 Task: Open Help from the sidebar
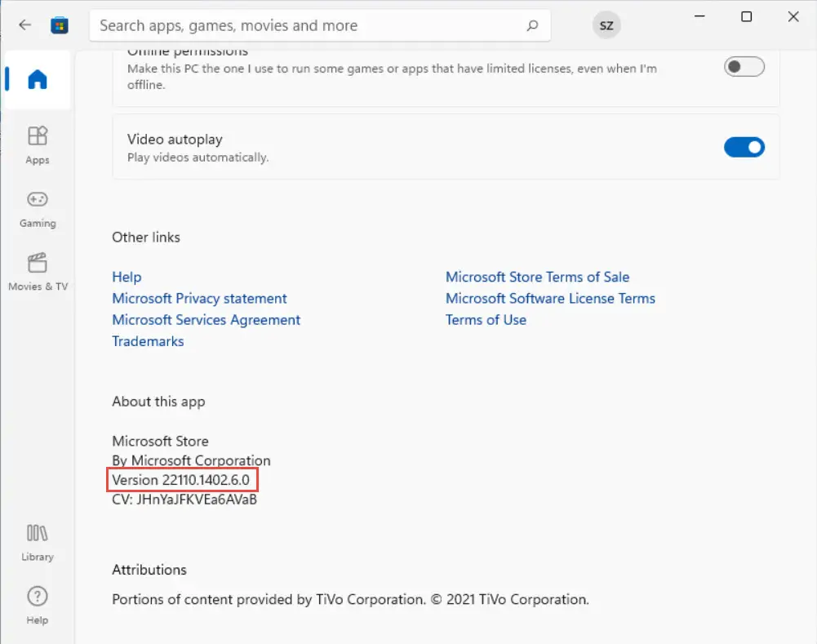point(38,606)
